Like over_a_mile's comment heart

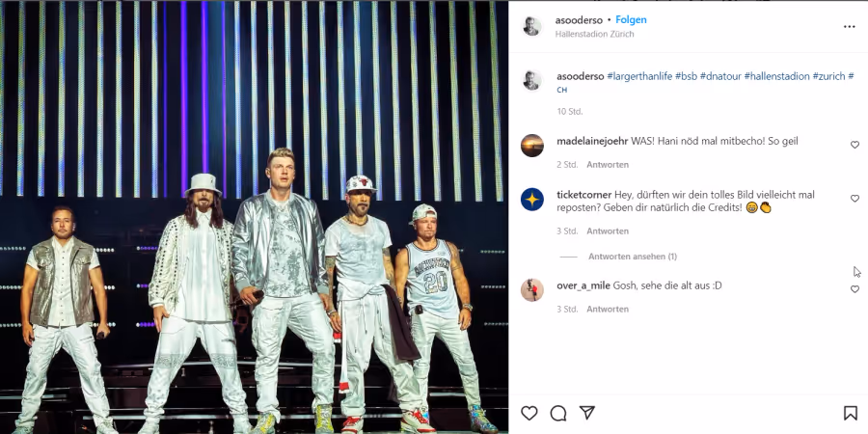coord(854,289)
